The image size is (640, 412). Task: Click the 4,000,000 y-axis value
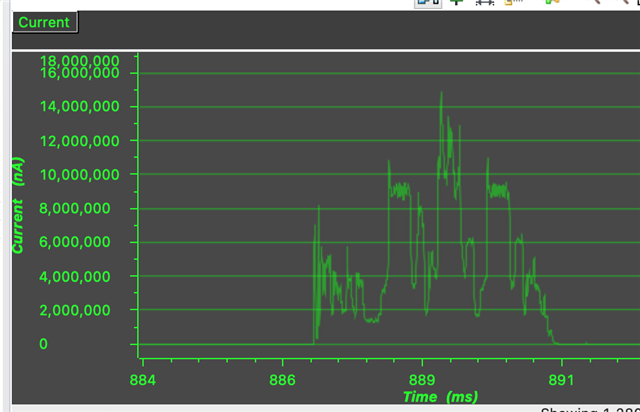[75, 277]
